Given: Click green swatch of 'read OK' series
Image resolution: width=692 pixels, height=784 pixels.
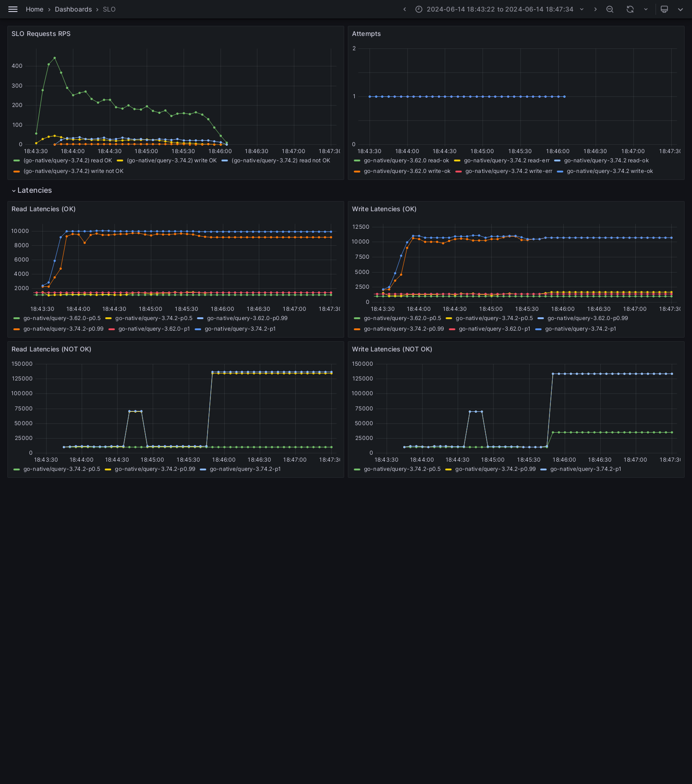Looking at the screenshot, I should click(x=17, y=160).
